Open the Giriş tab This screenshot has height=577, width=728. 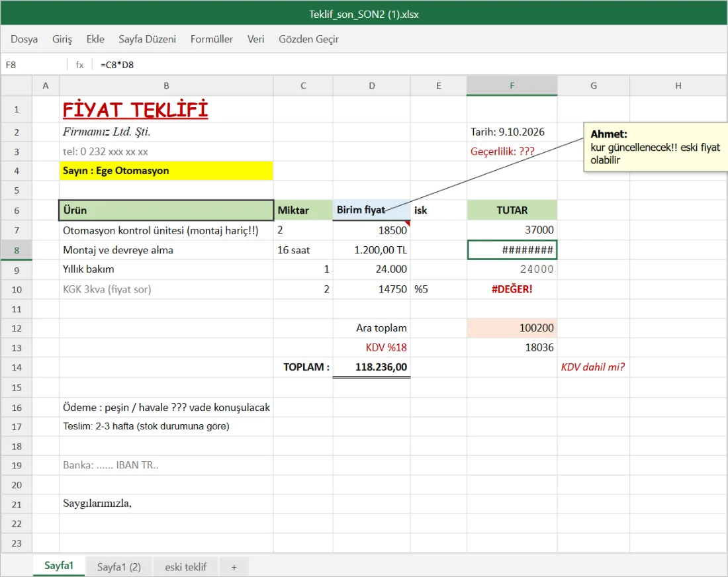[62, 39]
